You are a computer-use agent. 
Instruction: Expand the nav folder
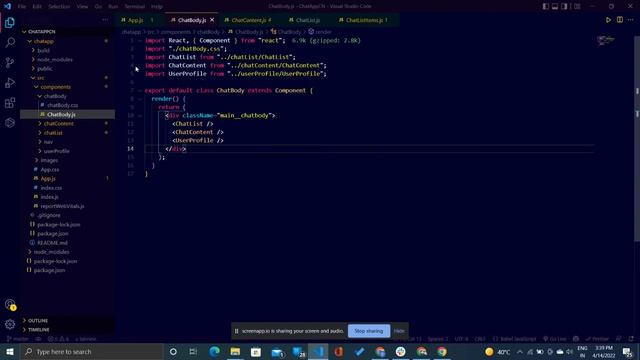coord(48,142)
